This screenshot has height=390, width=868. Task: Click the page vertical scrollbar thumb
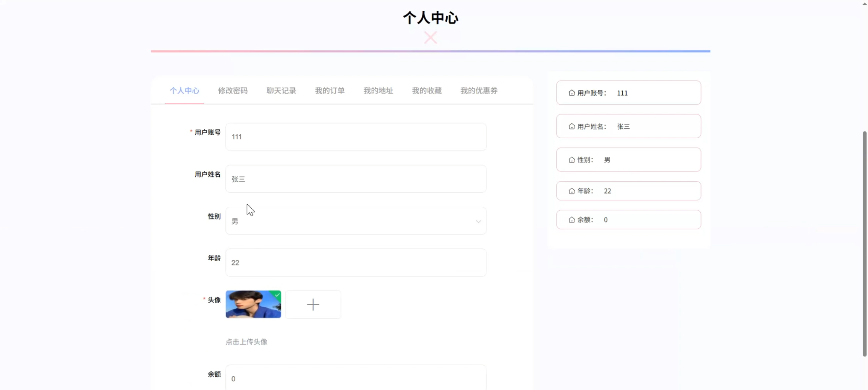click(x=864, y=244)
